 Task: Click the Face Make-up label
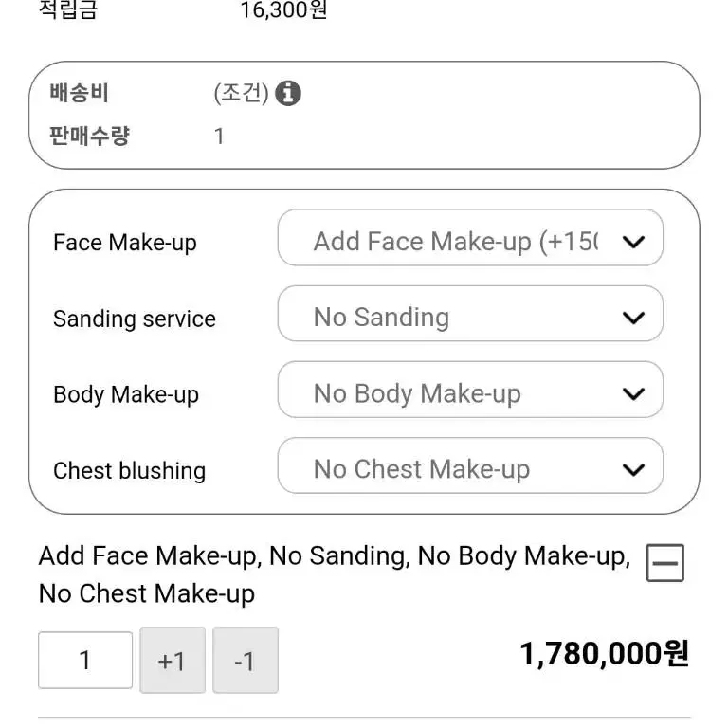point(125,243)
